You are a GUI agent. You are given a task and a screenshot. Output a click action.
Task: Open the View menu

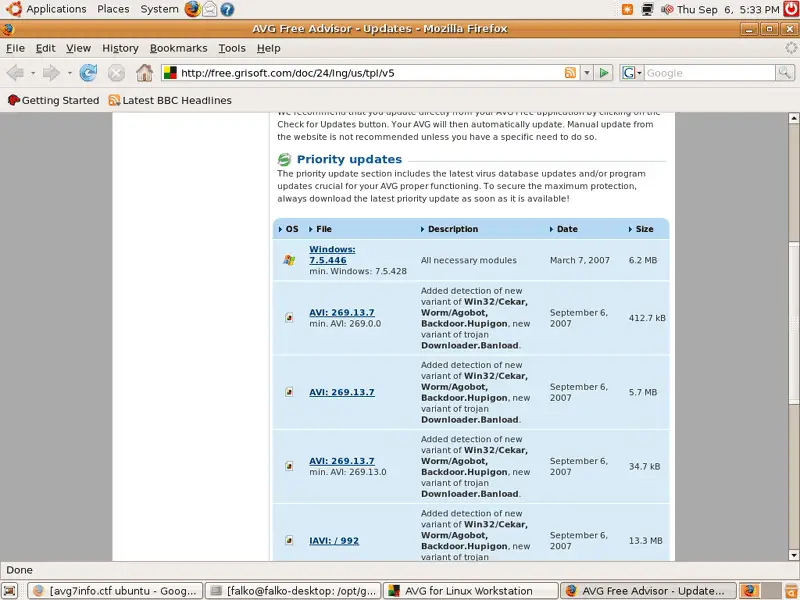coord(78,48)
